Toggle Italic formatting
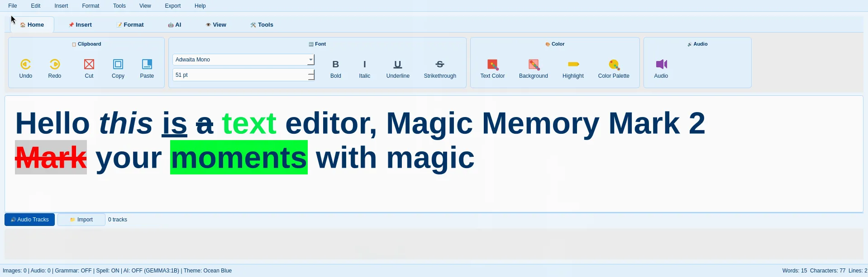868x277 pixels. click(x=365, y=65)
